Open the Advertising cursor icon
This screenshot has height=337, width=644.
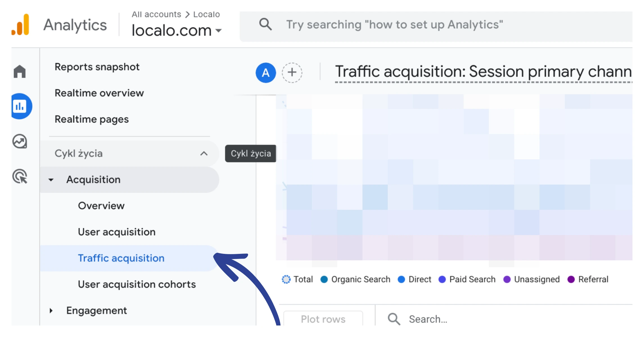tap(20, 177)
